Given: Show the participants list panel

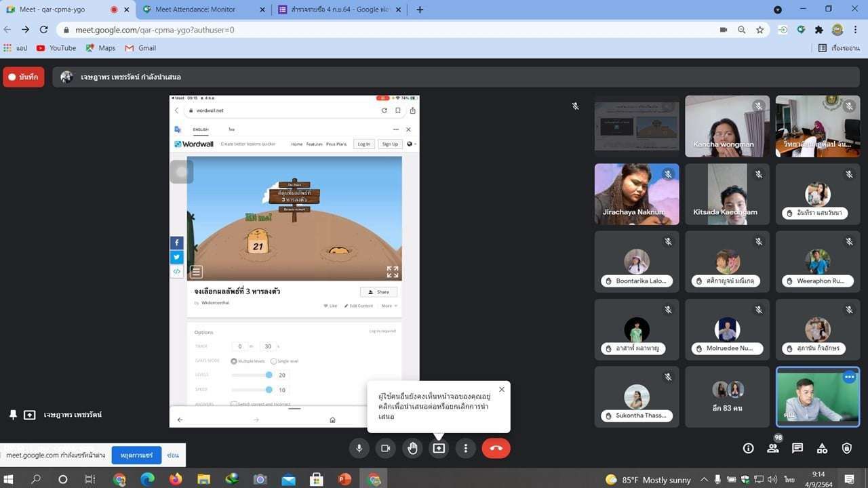Looking at the screenshot, I should [x=772, y=448].
